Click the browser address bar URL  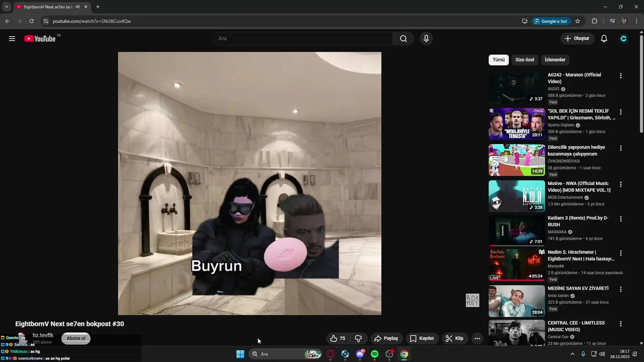click(x=92, y=21)
